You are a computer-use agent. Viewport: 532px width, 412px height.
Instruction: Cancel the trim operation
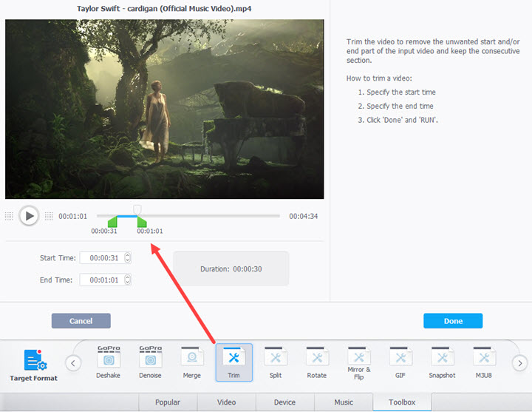(x=81, y=321)
